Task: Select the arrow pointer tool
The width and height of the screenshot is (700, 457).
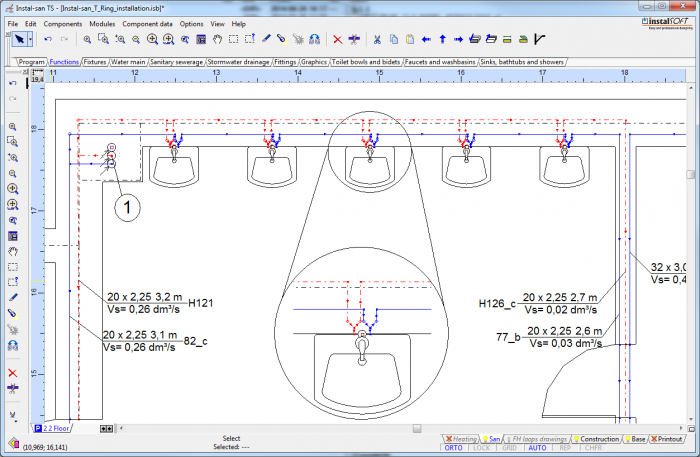Action: [18, 39]
